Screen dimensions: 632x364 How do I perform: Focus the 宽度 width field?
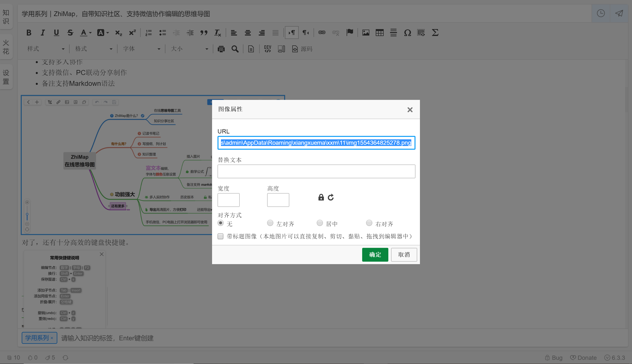[x=228, y=200]
